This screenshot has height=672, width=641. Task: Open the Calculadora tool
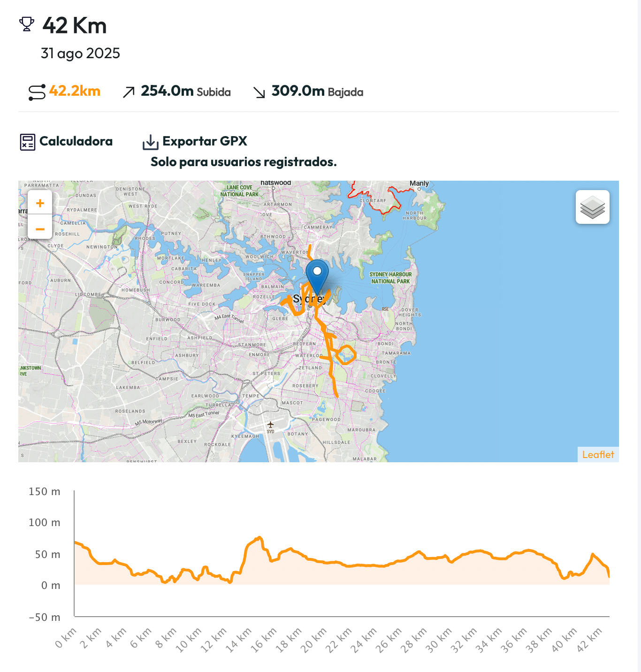click(x=76, y=141)
